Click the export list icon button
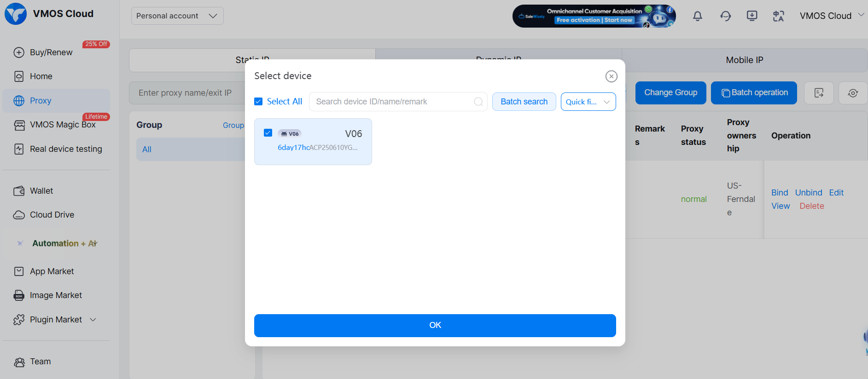868x379 pixels. [819, 93]
